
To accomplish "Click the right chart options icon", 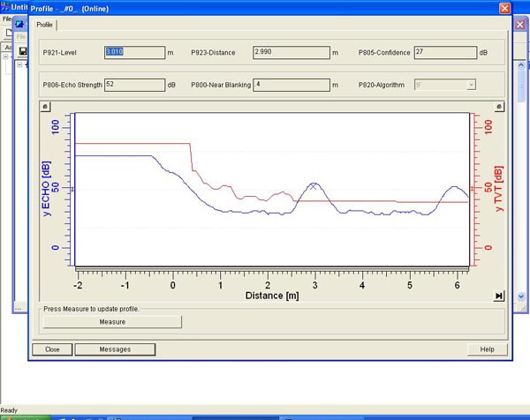I will (499, 107).
